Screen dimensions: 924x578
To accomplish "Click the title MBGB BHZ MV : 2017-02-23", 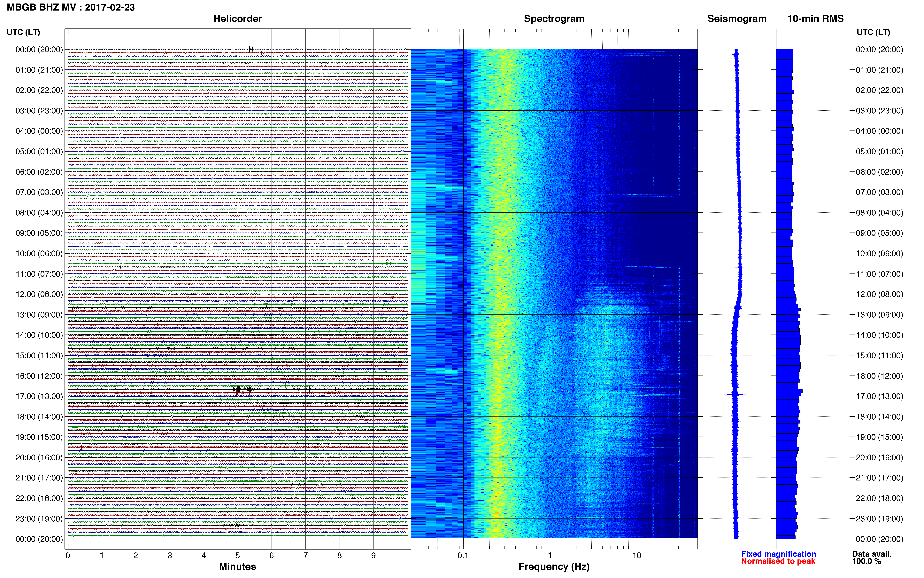I will point(71,7).
